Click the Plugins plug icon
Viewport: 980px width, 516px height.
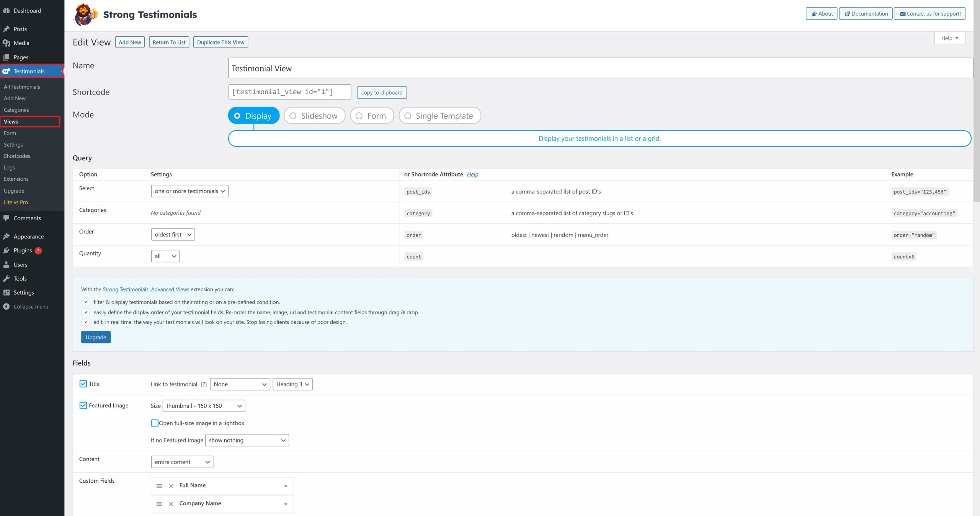7,250
